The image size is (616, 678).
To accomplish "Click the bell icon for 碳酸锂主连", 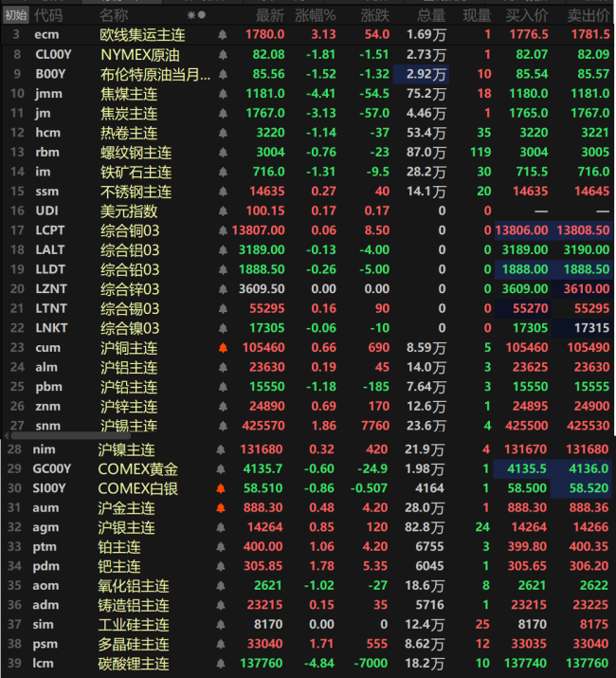I will click(221, 663).
